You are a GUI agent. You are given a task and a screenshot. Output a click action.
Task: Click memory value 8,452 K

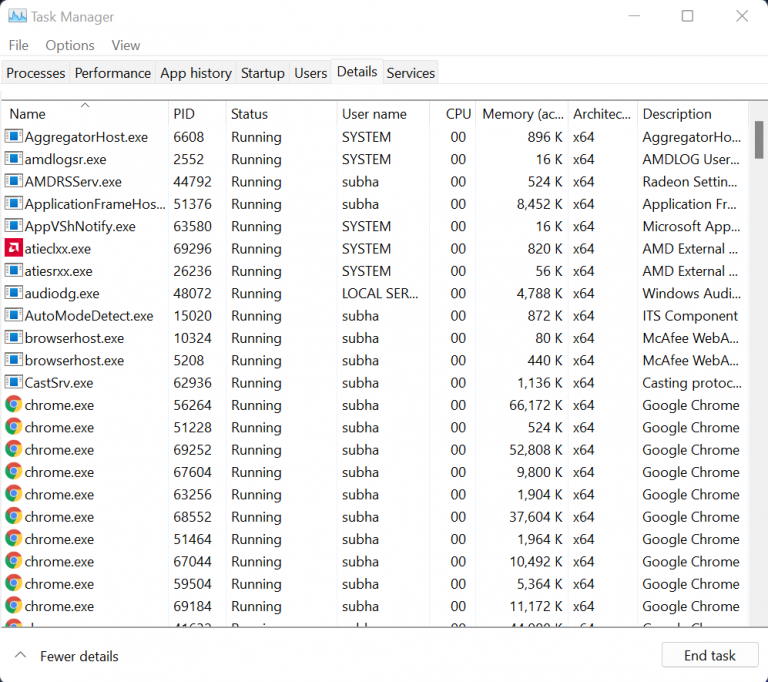(x=539, y=204)
